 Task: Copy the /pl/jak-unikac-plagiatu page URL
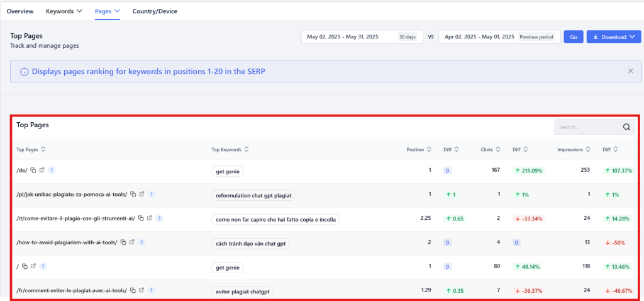(133, 194)
